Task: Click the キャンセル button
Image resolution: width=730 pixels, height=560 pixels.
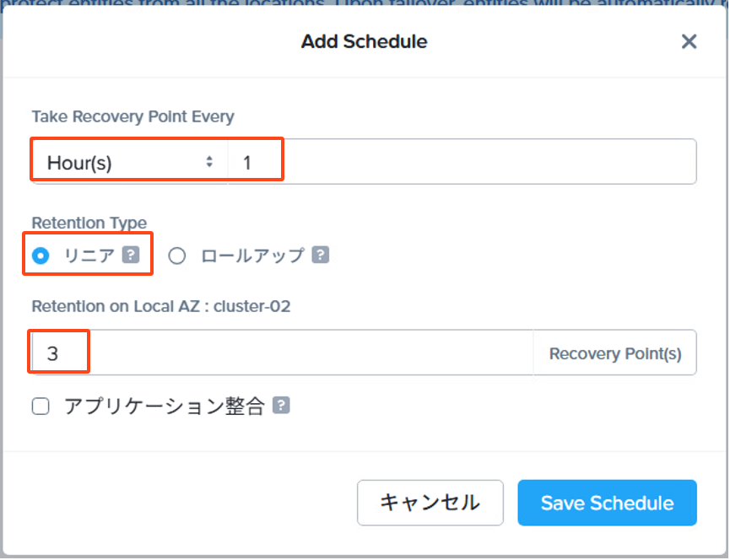Action: click(x=430, y=503)
